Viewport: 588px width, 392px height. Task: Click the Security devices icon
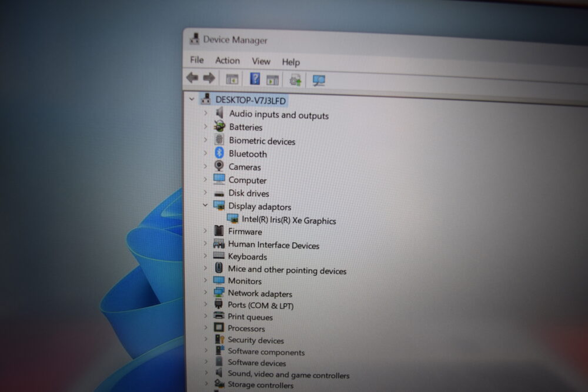coord(219,339)
